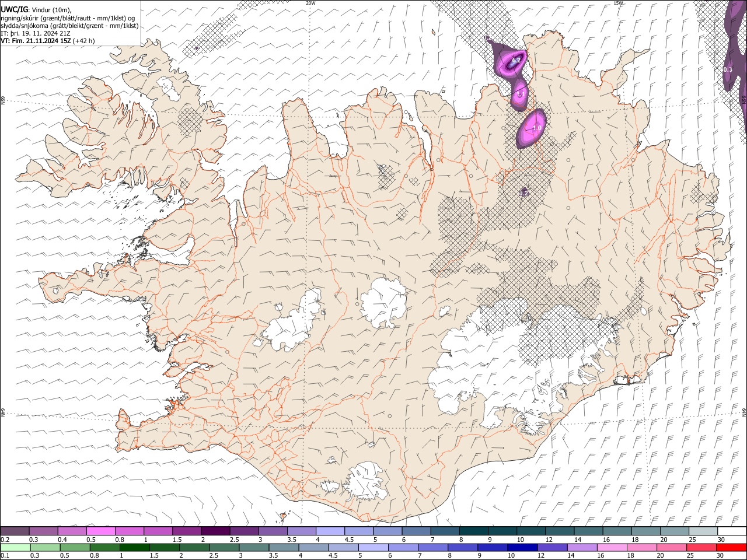Click the coral red 25 rain-scale swatch
The height and width of the screenshot is (560, 747).
[x=702, y=547]
